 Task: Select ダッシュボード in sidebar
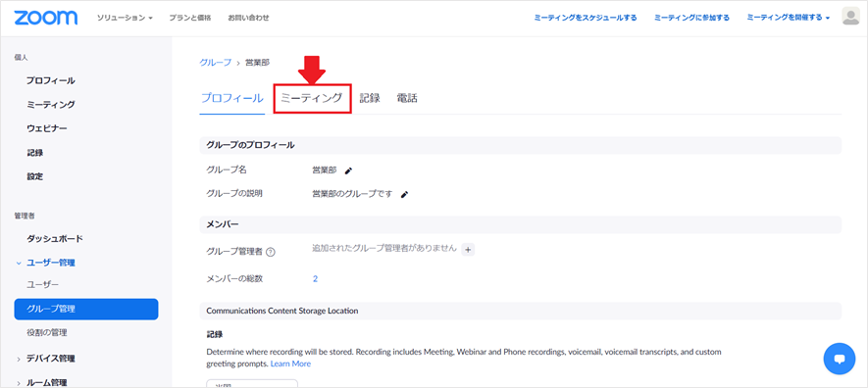(x=55, y=239)
